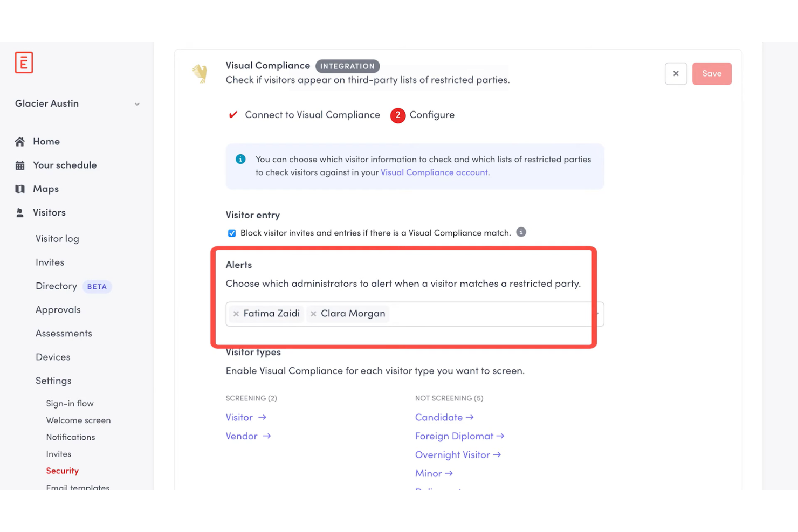Click the Envoy logo icon
Image resolution: width=798 pixels, height=532 pixels.
(24, 63)
